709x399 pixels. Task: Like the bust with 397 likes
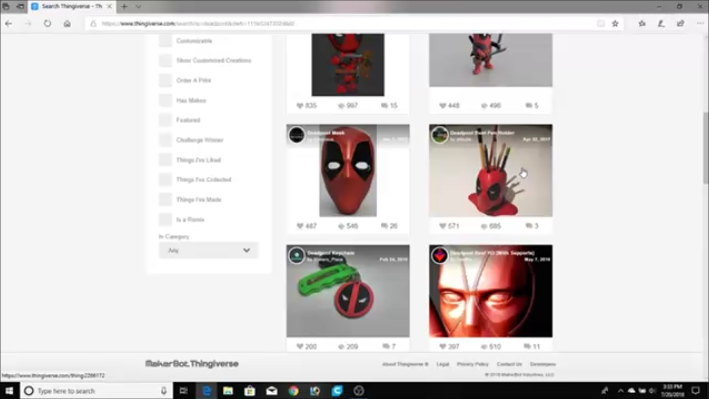[443, 347]
